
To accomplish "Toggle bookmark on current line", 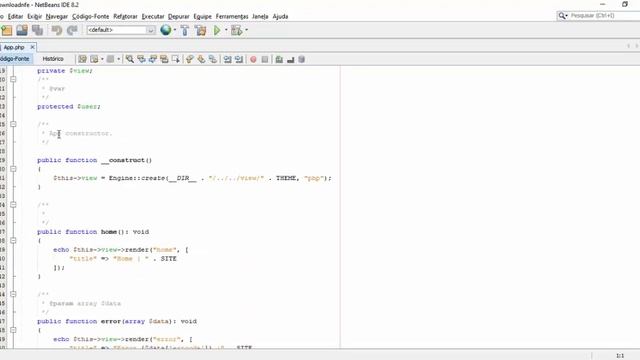I will (213, 60).
